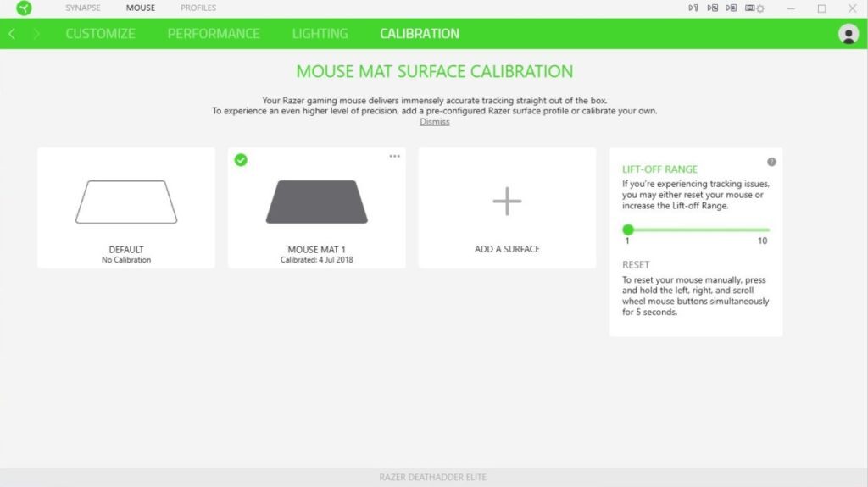Image resolution: width=868 pixels, height=487 pixels.
Task: Click the RESET heading text
Action: [x=636, y=265]
